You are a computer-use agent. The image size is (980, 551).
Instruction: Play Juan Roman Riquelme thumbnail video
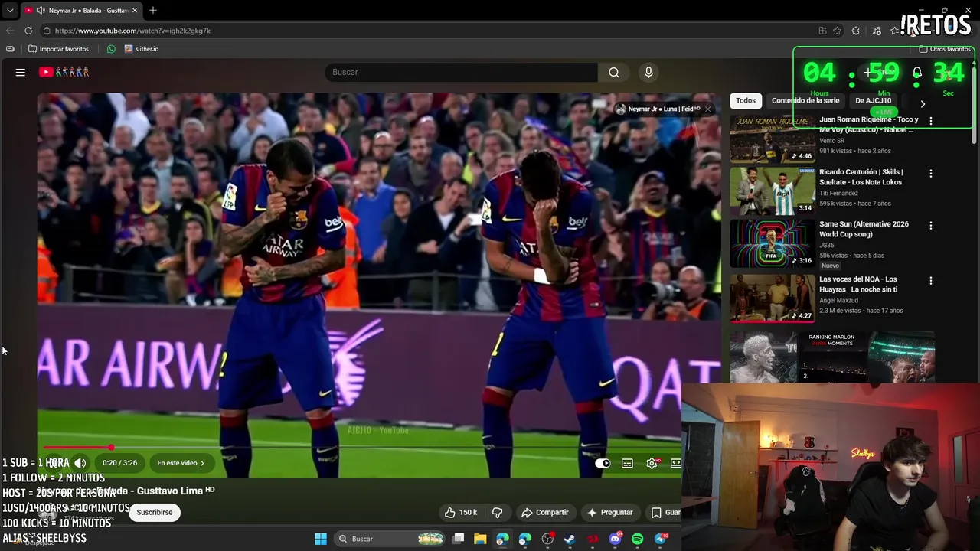pyautogui.click(x=772, y=139)
